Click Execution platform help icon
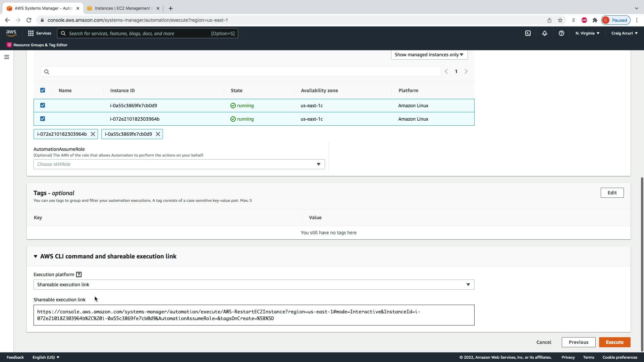This screenshot has width=644, height=362. [x=79, y=275]
